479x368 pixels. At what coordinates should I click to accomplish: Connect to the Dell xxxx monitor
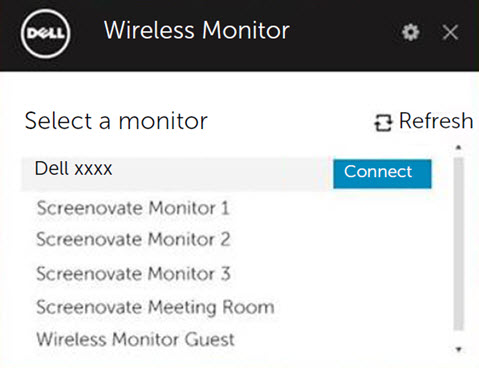tap(382, 174)
